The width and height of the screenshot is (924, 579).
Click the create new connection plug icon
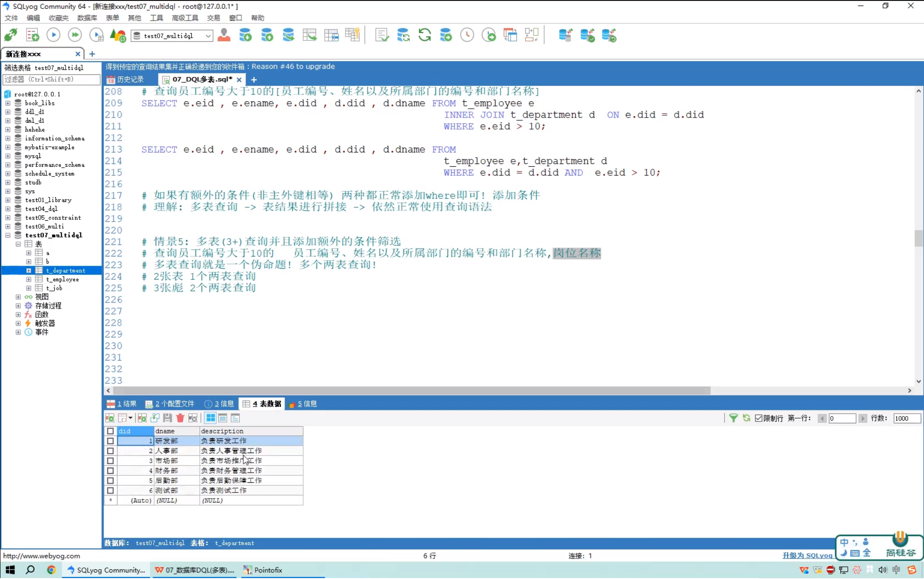pyautogui.click(x=11, y=35)
